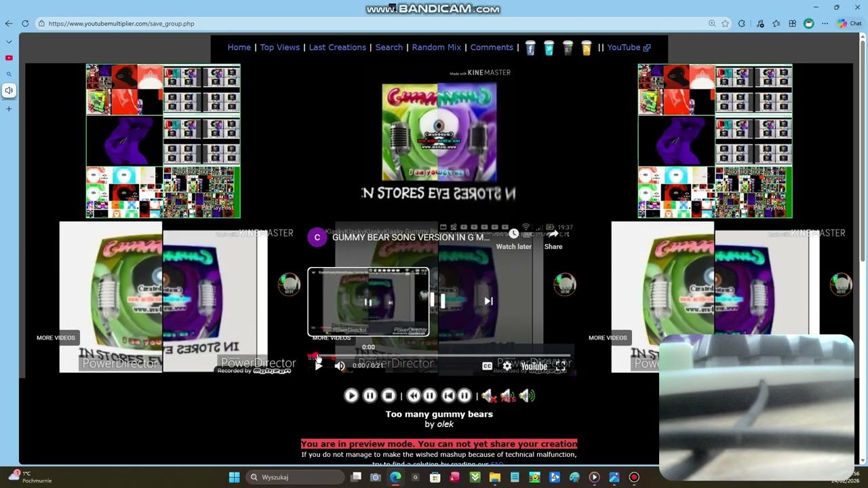The width and height of the screenshot is (868, 488).
Task: Go back in the browser
Action: pyautogui.click(x=9, y=24)
